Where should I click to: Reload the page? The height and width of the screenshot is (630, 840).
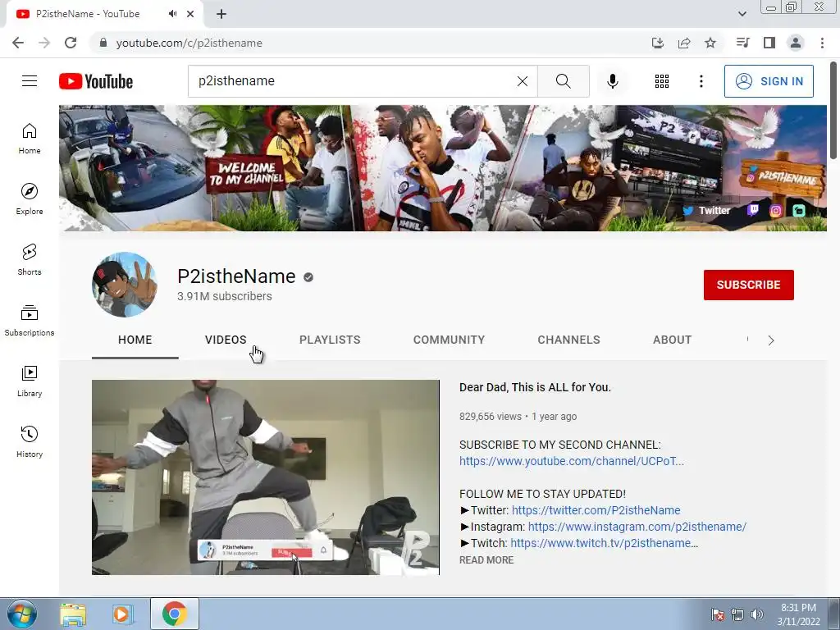pos(71,43)
